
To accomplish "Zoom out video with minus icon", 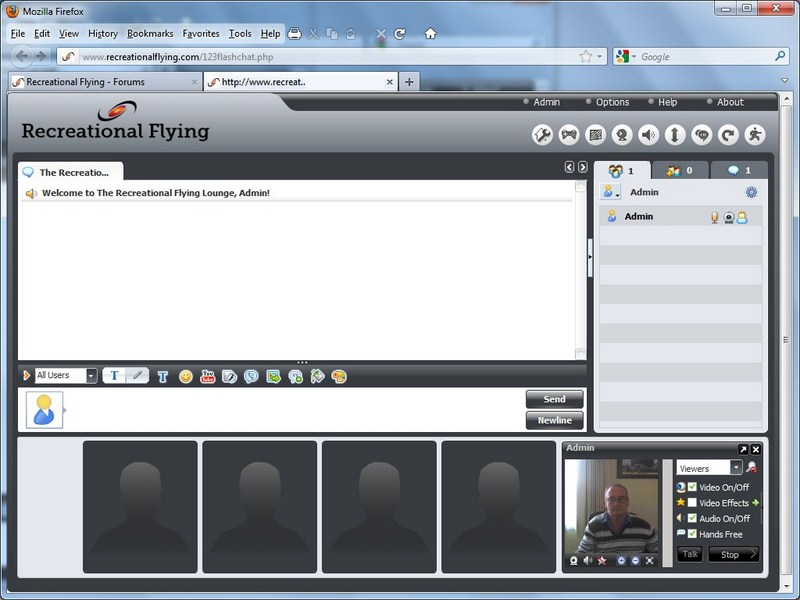I will pyautogui.click(x=635, y=561).
